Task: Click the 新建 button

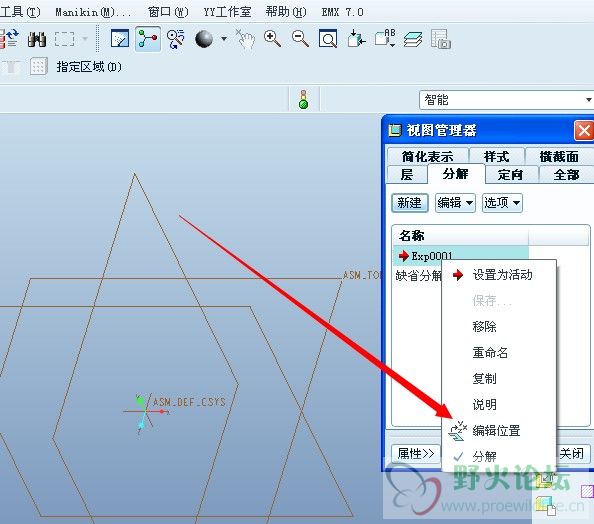Action: (410, 203)
